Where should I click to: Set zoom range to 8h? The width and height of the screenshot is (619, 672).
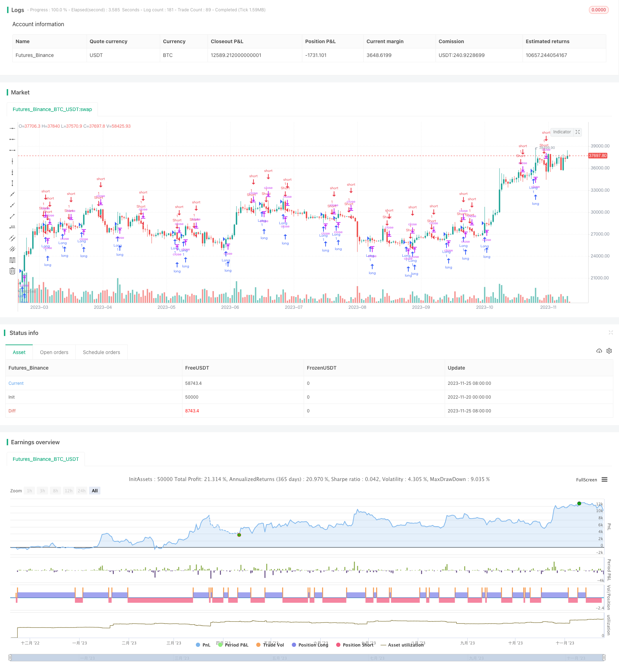coord(56,491)
